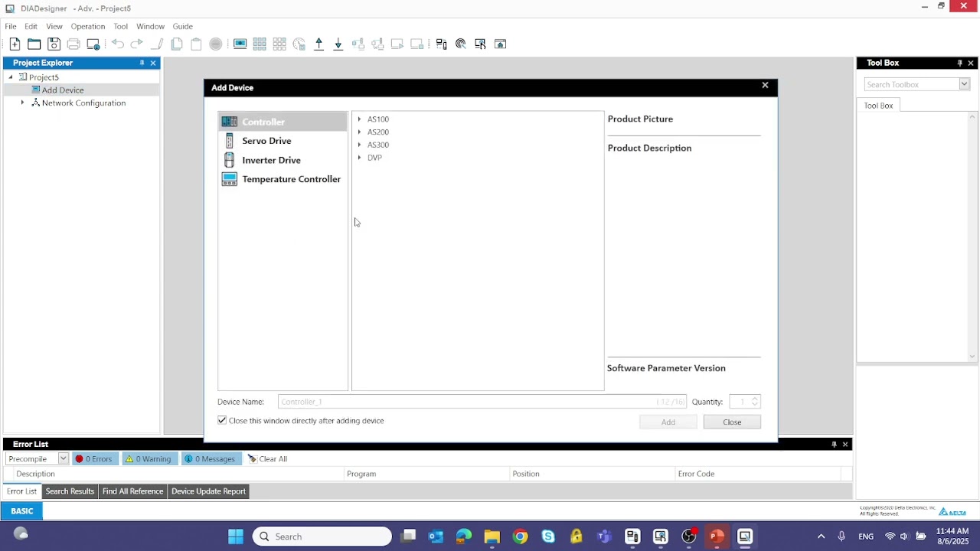Toggle the 0 Errors filter

93,458
